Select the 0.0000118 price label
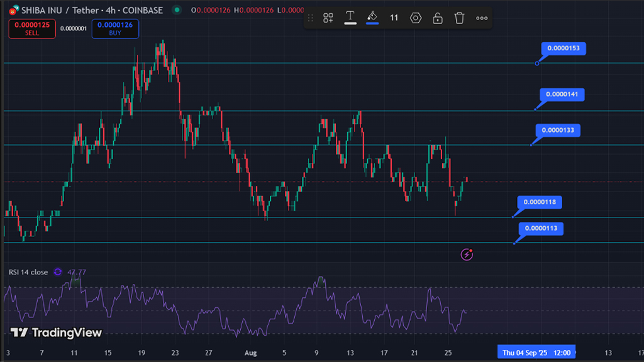Screen dimensions: 644x362 [540, 202]
